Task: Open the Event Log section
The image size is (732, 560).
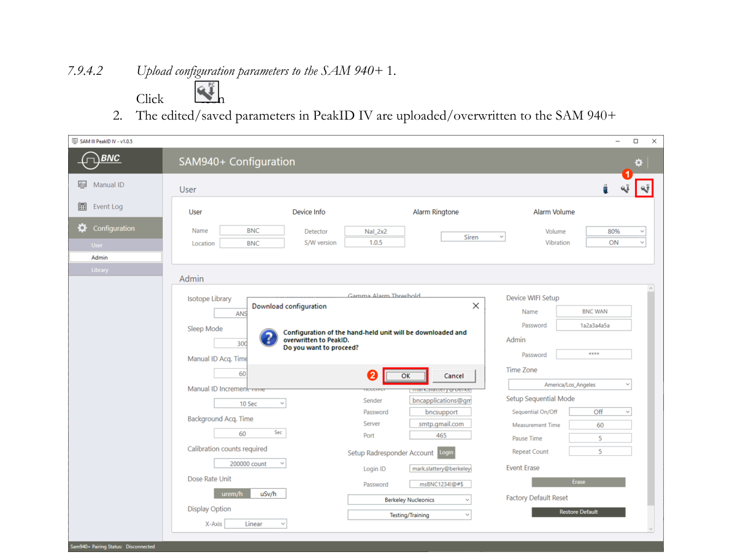Action: click(116, 206)
